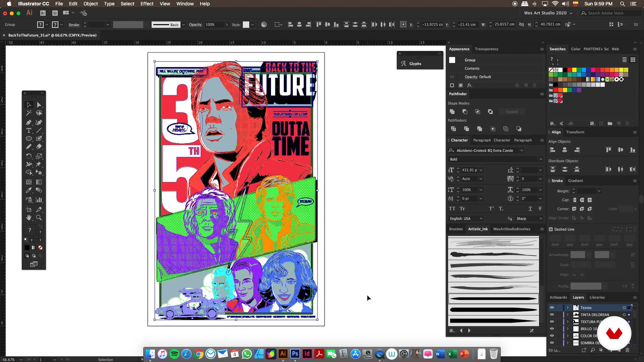Click Opacity: Default in Appearance panel
Screen dimensions: 644x362
click(x=478, y=77)
